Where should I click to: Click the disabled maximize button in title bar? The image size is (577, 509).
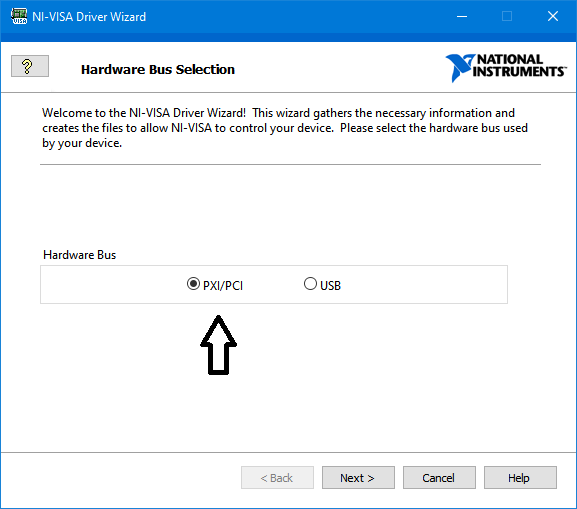click(x=507, y=16)
